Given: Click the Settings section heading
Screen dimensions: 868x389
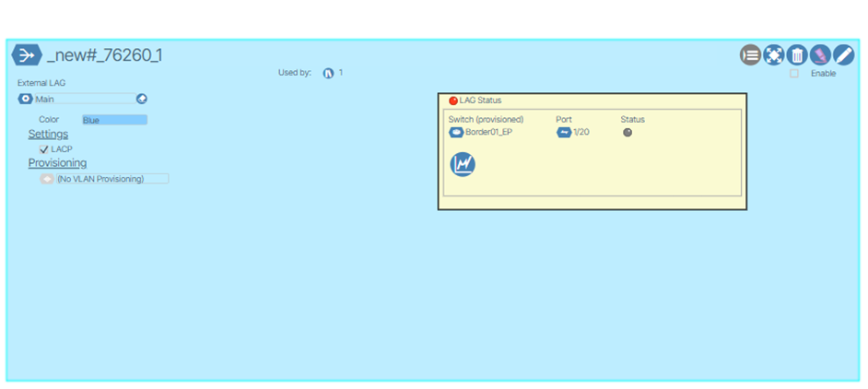Looking at the screenshot, I should click(48, 135).
